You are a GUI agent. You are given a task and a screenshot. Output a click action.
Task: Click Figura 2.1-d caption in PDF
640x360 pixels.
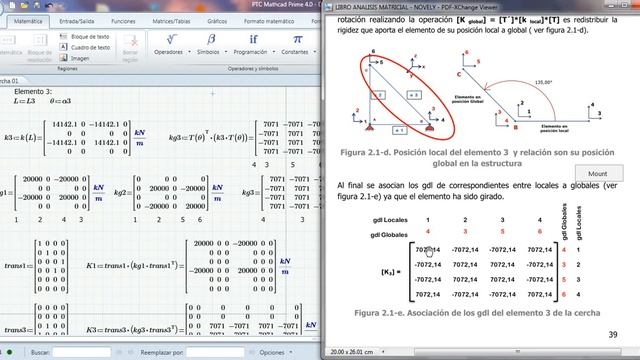click(x=477, y=158)
